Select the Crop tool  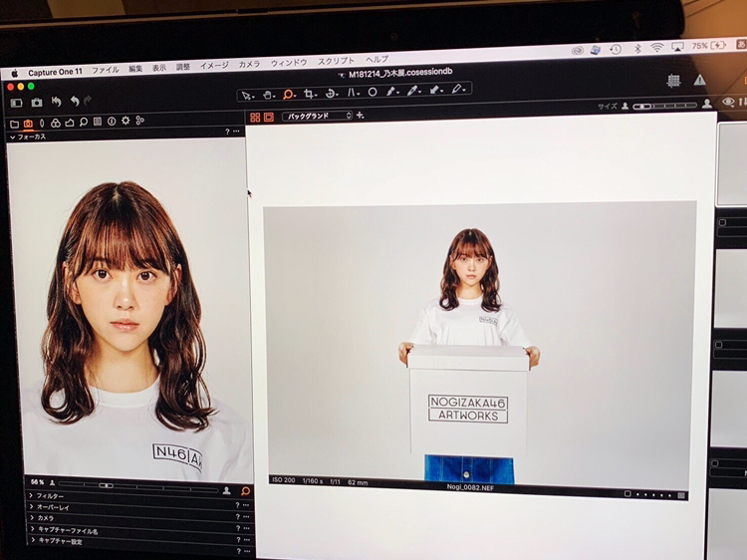point(310,94)
